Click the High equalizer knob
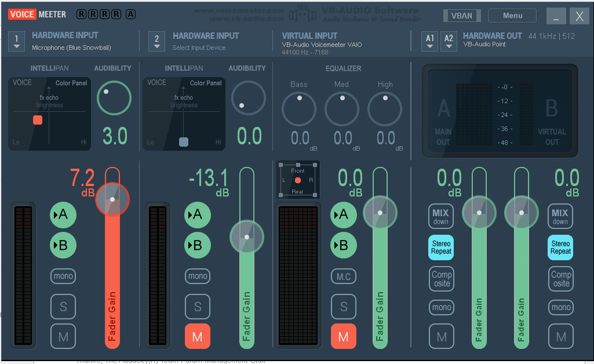The width and height of the screenshot is (594, 364). coord(385,109)
